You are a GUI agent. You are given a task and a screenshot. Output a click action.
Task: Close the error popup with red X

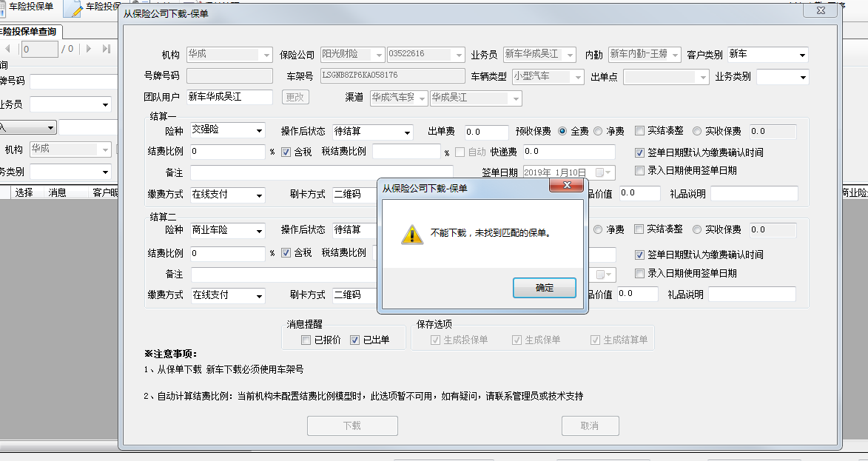[567, 186]
